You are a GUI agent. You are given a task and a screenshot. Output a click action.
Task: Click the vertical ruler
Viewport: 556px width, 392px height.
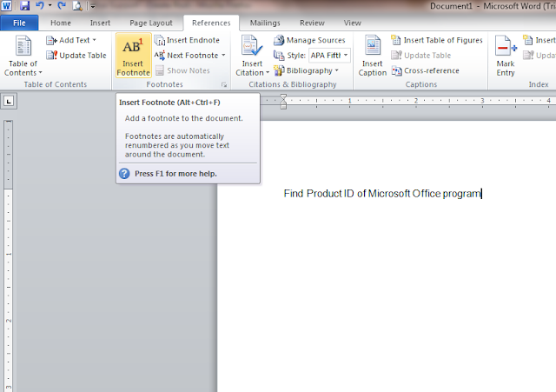click(8, 256)
